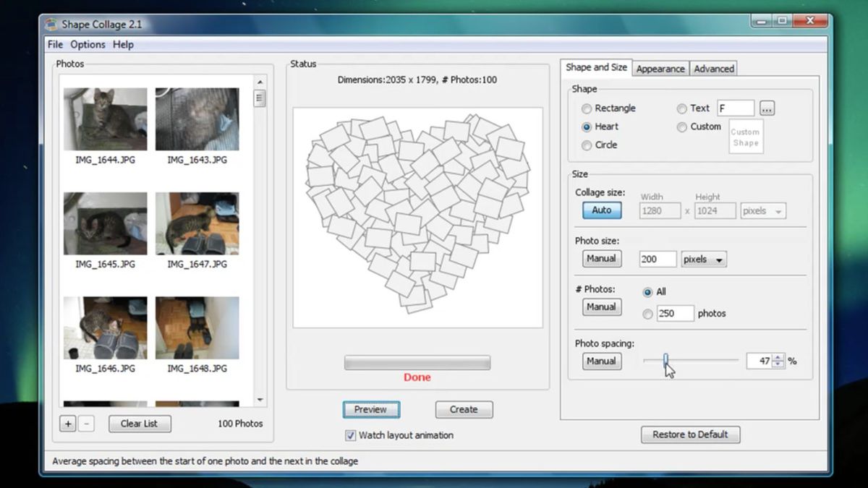Screen dimensions: 868x488
Task: Switch to the Appearance tab
Action: click(x=660, y=68)
